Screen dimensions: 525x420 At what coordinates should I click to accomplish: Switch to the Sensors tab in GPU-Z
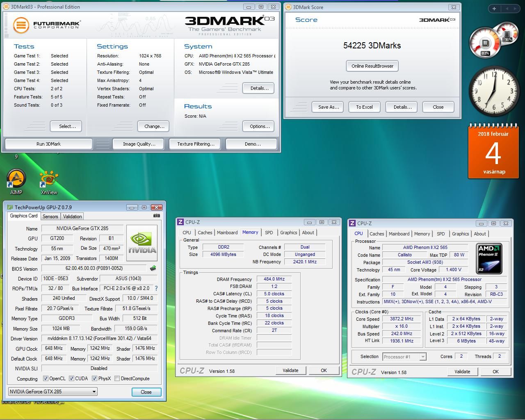tap(50, 217)
